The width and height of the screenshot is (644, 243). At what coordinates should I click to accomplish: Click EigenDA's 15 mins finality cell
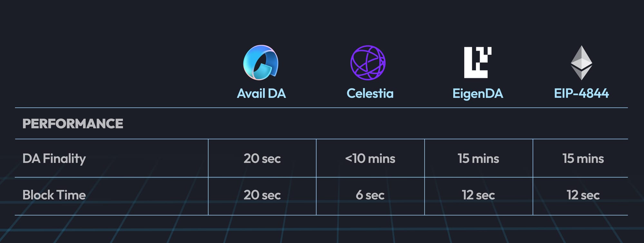[x=478, y=158]
